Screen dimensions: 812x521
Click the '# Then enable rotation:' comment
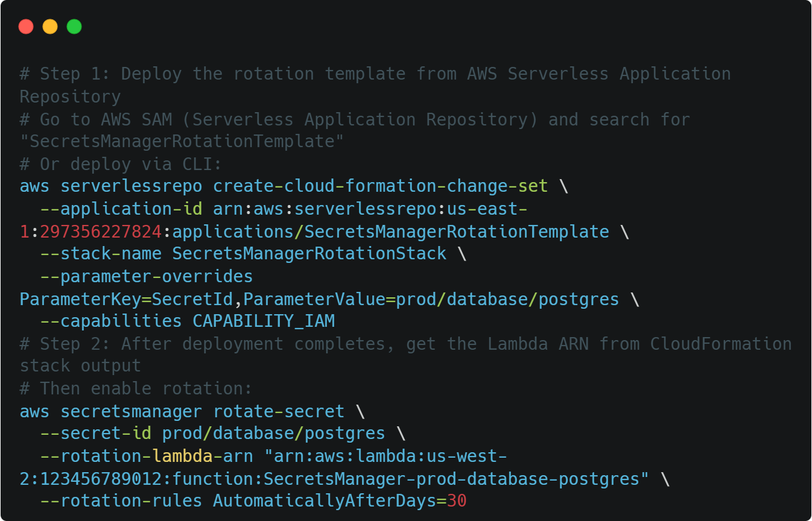(136, 389)
